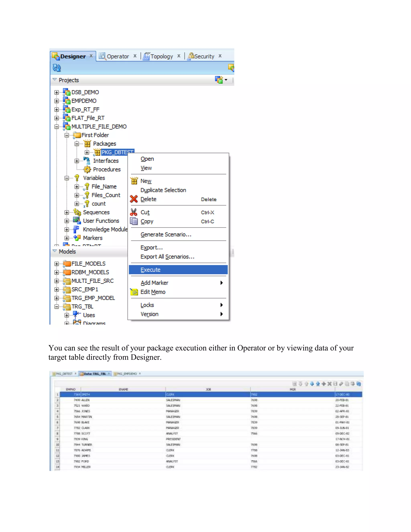Viewport: 411px width, 532px height.
Task: Choose Generate Scenario... in context menu
Action: coord(178,234)
